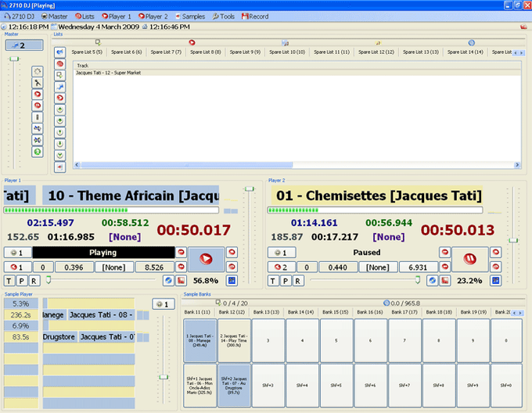Toggle the T button in Player 2
The width and height of the screenshot is (532, 413).
(x=273, y=281)
